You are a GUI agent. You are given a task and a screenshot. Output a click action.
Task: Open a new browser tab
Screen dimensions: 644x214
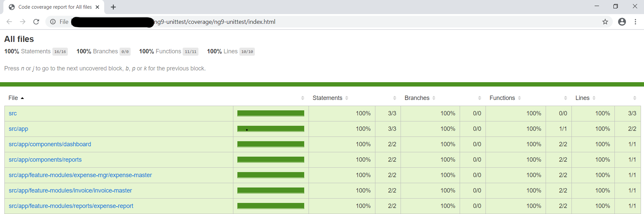(x=113, y=7)
